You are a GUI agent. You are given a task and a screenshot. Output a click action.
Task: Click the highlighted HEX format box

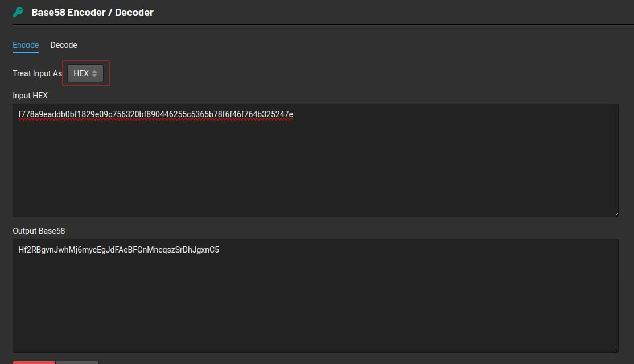click(85, 73)
